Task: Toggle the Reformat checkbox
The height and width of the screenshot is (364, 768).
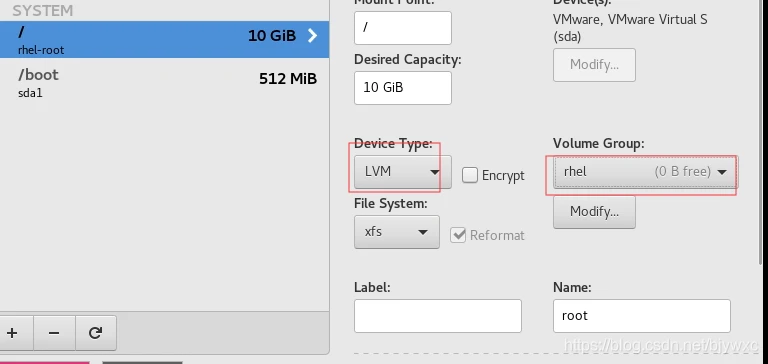Action: click(x=458, y=235)
